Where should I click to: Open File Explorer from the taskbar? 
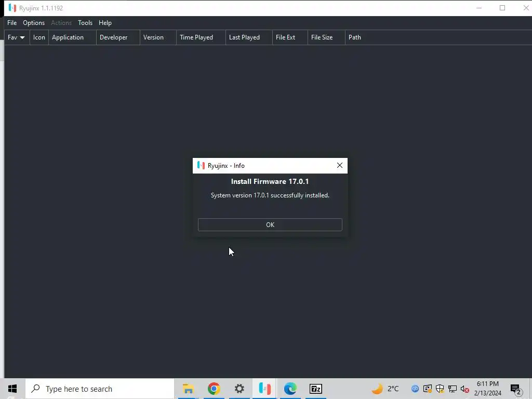(188, 389)
